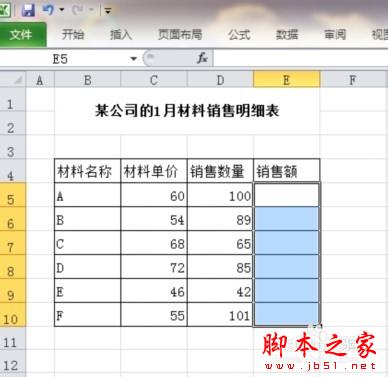Switch to the 公式 ribbon tab
Viewport: 388px width, 377px height.
(x=239, y=34)
